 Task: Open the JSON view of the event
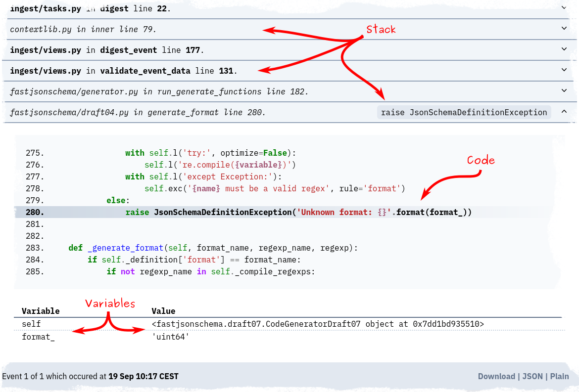click(532, 376)
